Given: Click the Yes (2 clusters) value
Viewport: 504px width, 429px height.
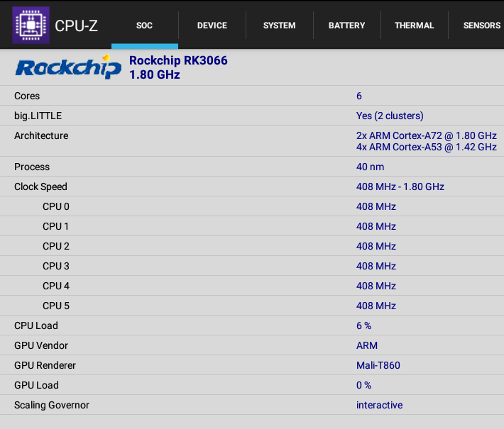Looking at the screenshot, I should pyautogui.click(x=390, y=116).
